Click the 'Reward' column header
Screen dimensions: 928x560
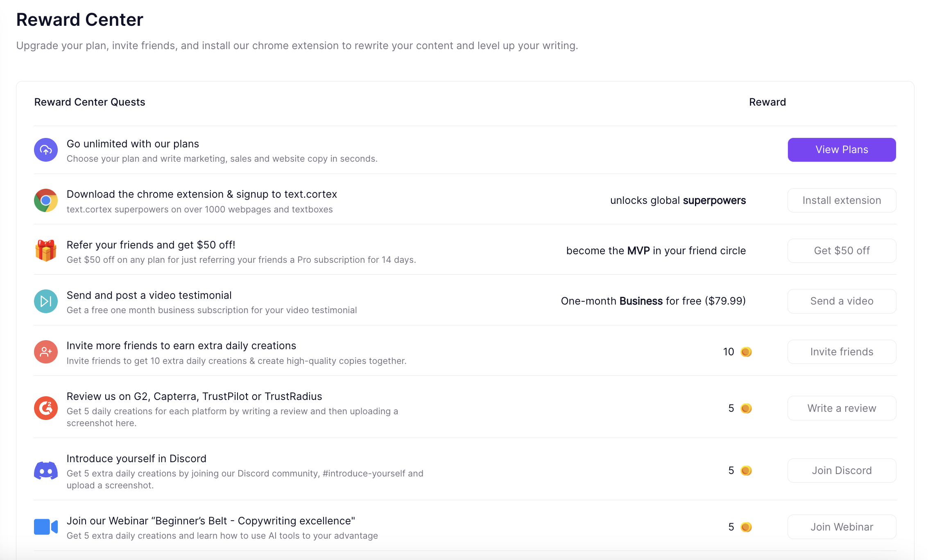pos(767,102)
